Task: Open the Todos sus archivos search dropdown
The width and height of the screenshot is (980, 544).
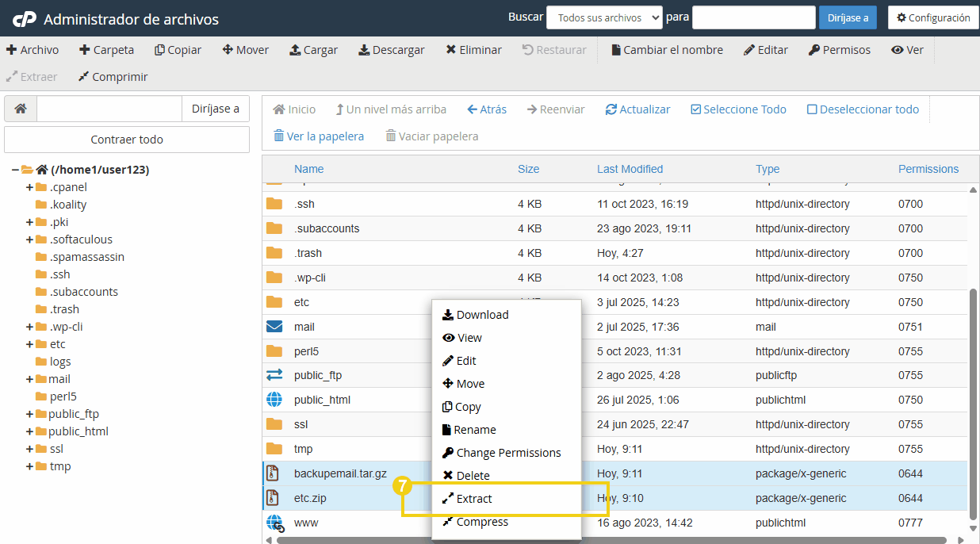Action: tap(604, 17)
